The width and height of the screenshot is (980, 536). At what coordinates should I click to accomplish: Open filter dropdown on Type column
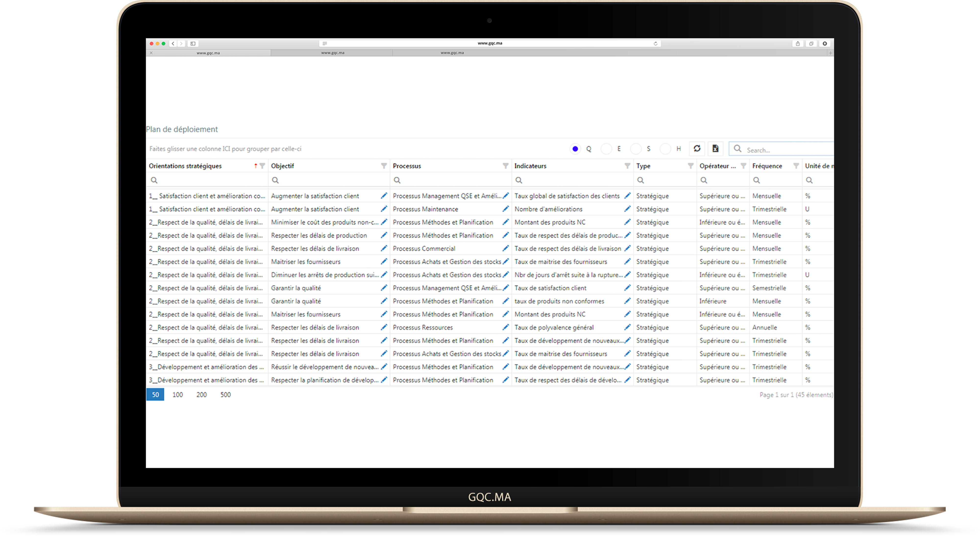pyautogui.click(x=690, y=166)
